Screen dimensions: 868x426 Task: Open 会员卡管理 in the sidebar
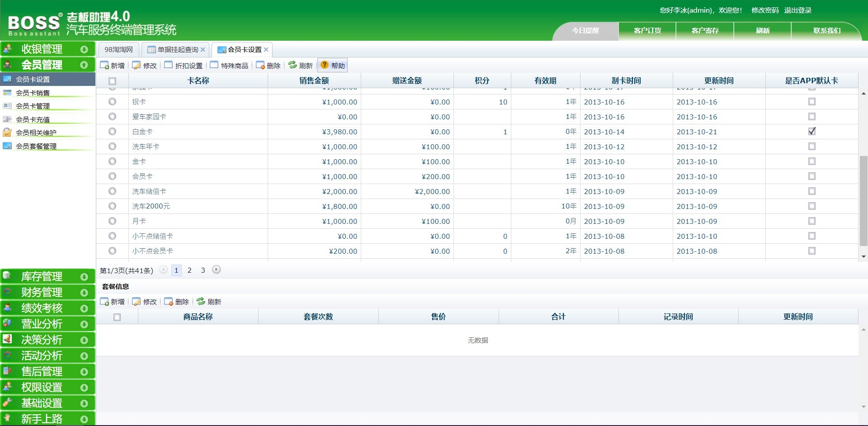47,106
